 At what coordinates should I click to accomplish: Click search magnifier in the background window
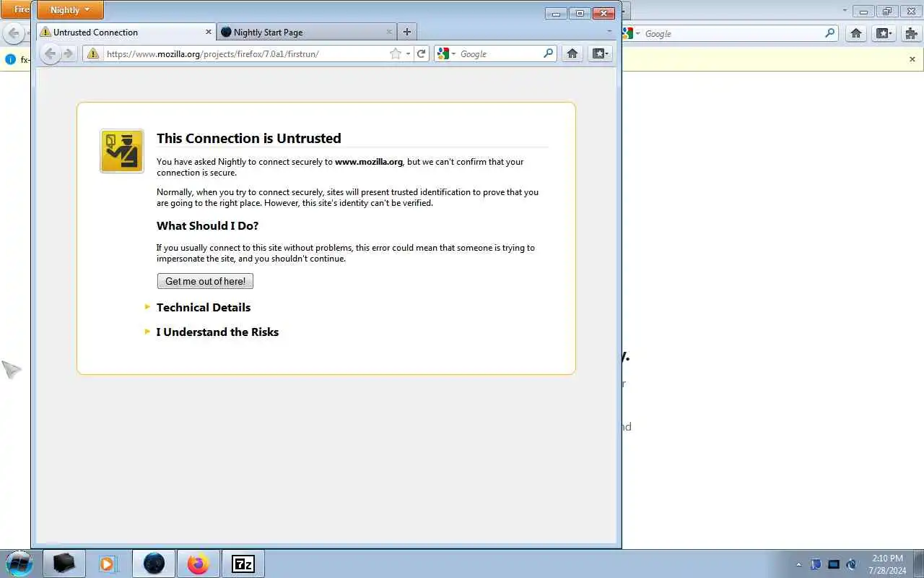[x=830, y=33]
